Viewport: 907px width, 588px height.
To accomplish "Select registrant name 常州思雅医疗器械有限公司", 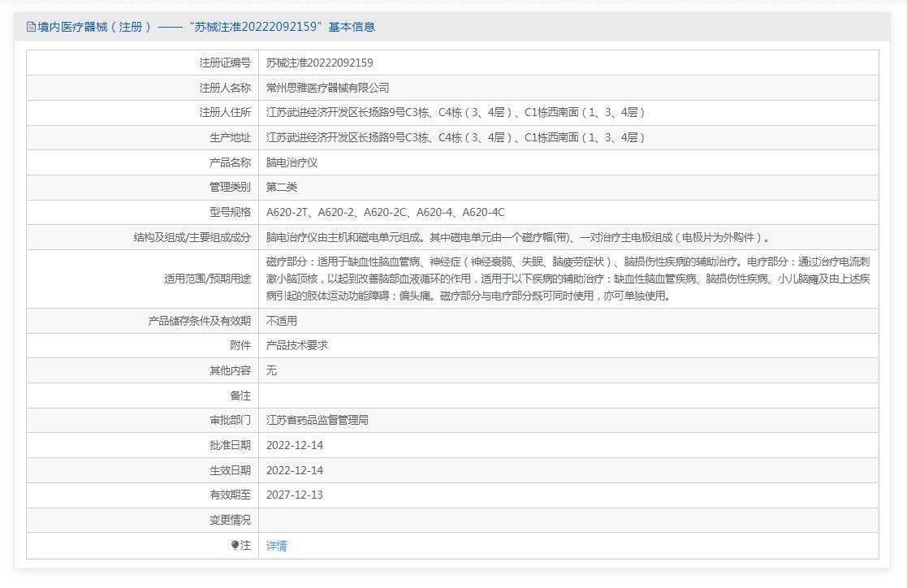I will (x=327, y=88).
